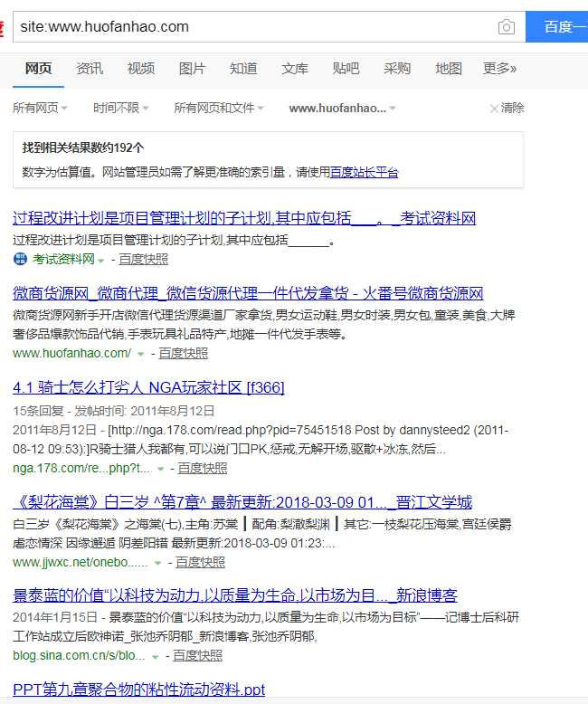Select the 采购 tab
The width and height of the screenshot is (588, 704).
click(397, 69)
